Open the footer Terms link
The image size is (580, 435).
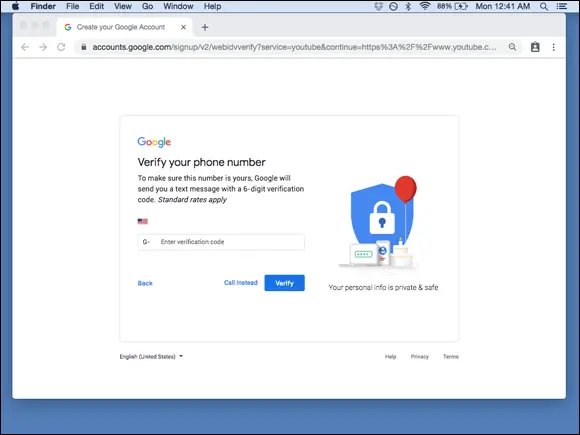click(x=451, y=357)
